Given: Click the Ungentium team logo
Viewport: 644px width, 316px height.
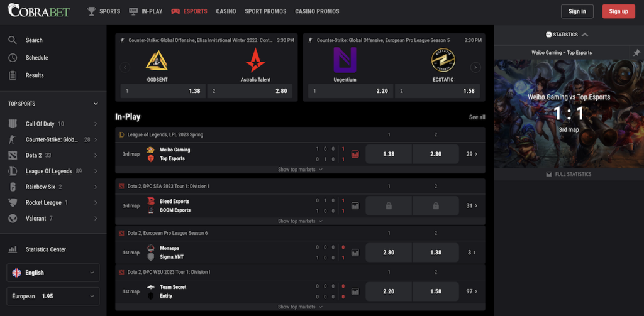Looking at the screenshot, I should click(x=345, y=60).
